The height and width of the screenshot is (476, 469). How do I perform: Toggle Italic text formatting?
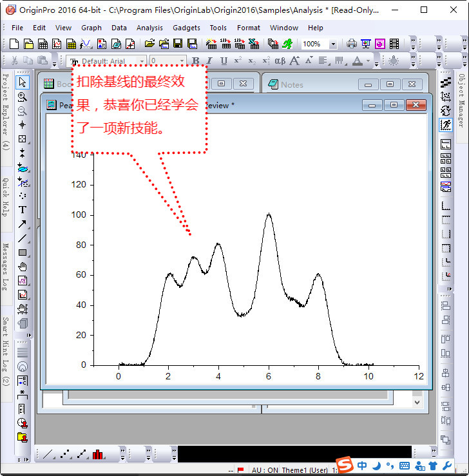pos(209,61)
